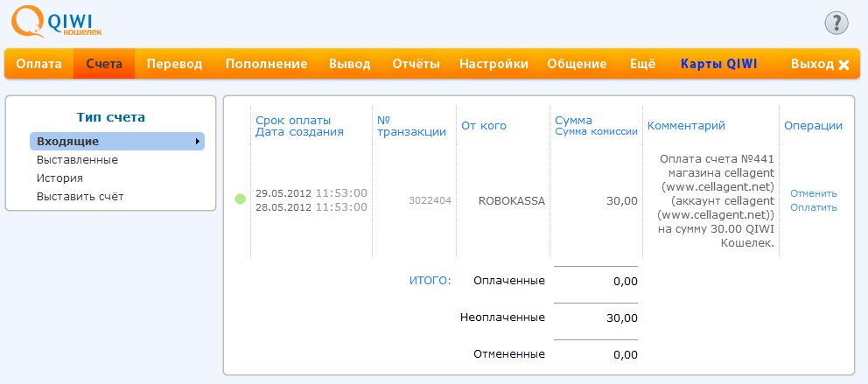This screenshot has height=384, width=868.
Task: Click transaction number 3022404
Action: [x=430, y=201]
